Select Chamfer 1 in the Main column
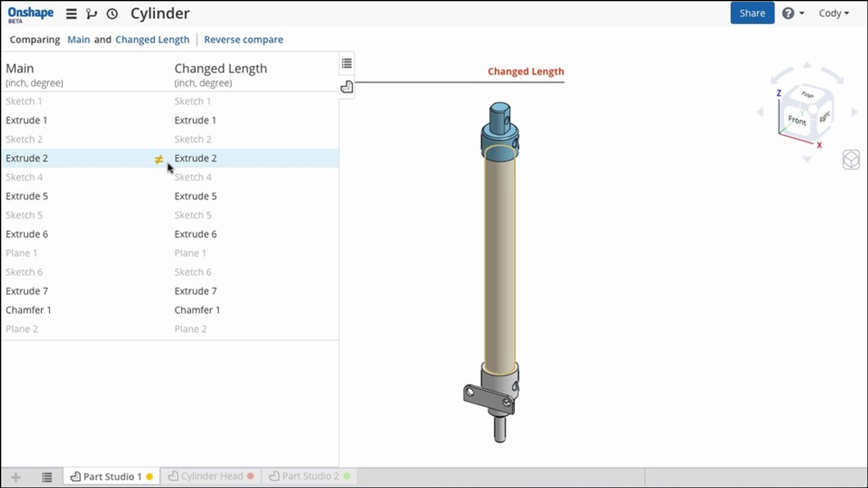The width and height of the screenshot is (868, 488). tap(28, 310)
